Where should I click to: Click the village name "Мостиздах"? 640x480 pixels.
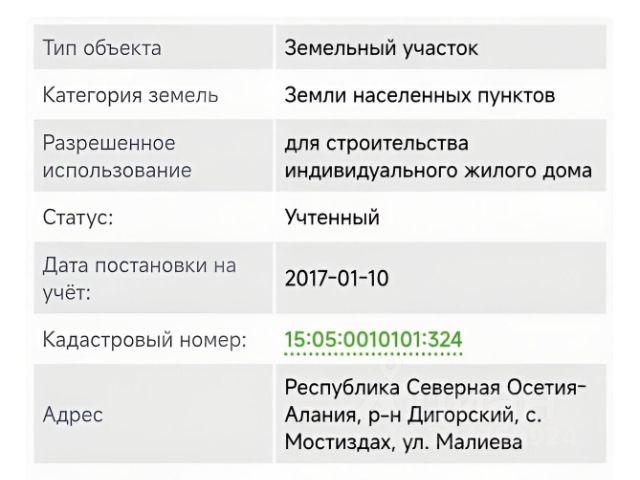[334, 440]
